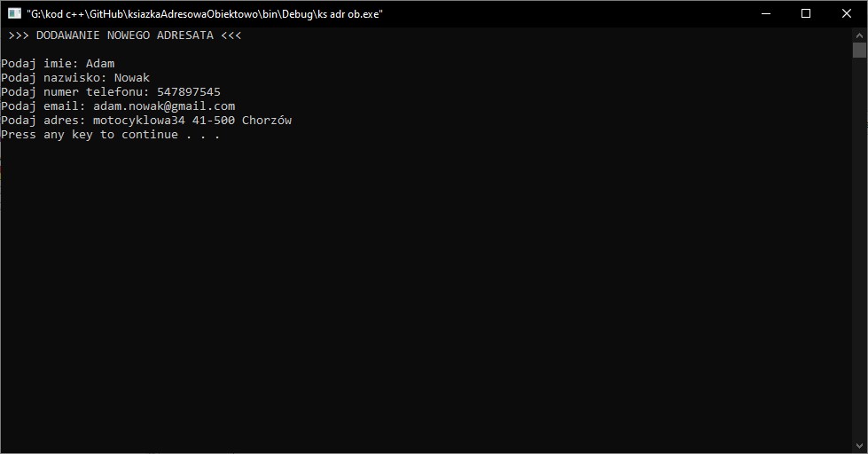Maximize the console window
This screenshot has width=868, height=454.
pos(806,13)
